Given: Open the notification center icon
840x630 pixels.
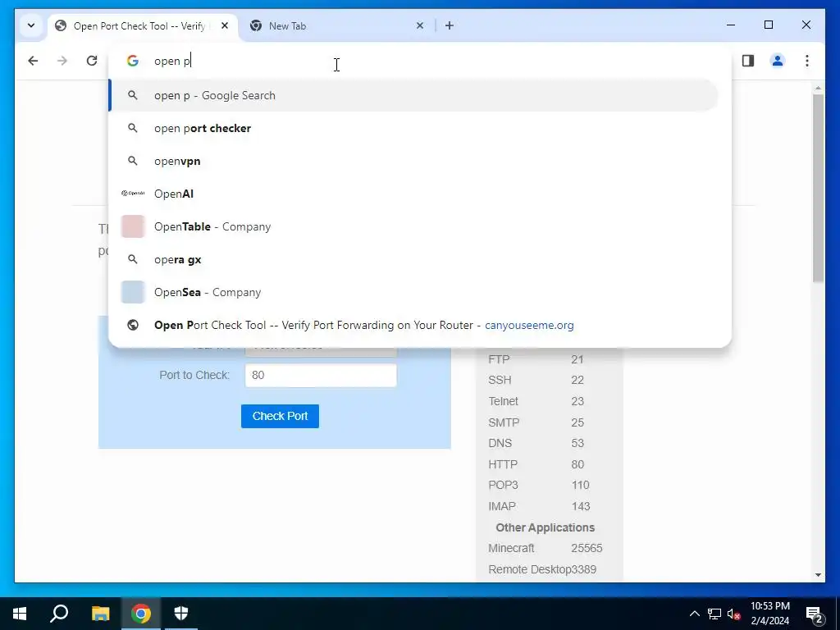Looking at the screenshot, I should pos(815,614).
